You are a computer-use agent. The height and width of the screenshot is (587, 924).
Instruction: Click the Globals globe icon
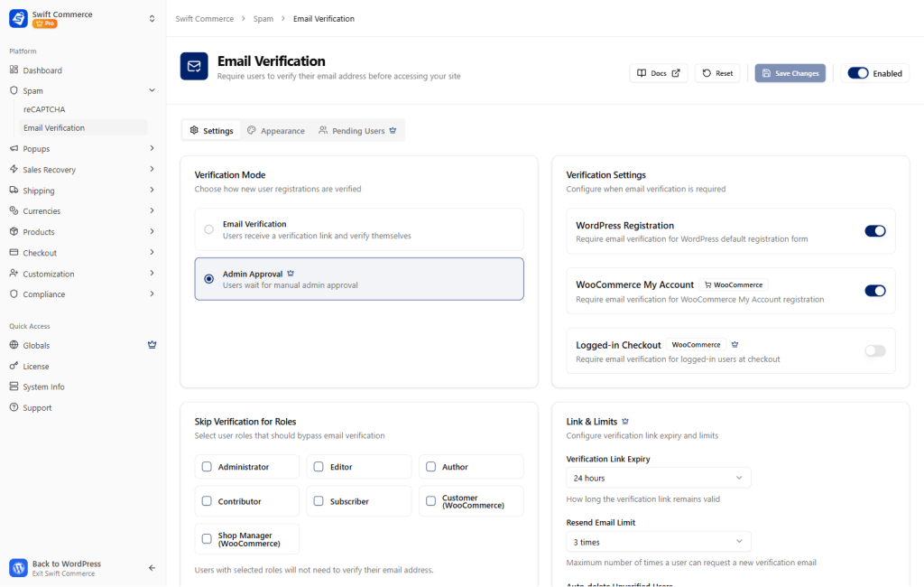click(x=14, y=345)
